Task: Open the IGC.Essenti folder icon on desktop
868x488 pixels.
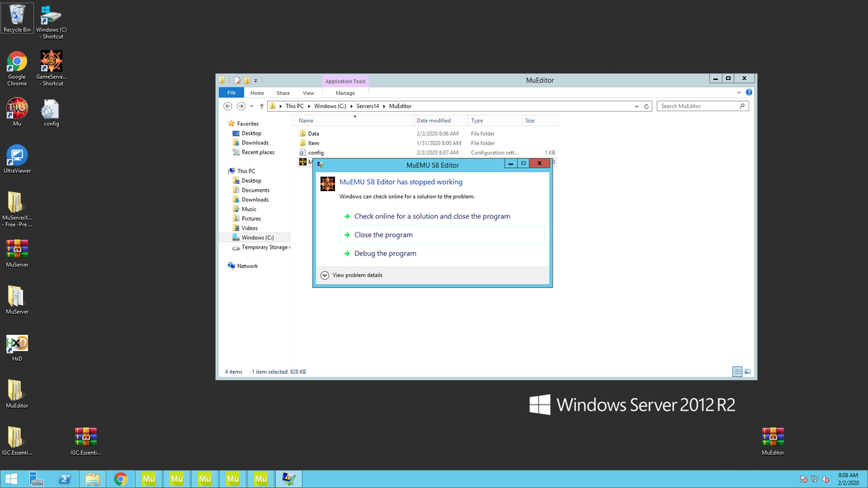Action: tap(17, 441)
